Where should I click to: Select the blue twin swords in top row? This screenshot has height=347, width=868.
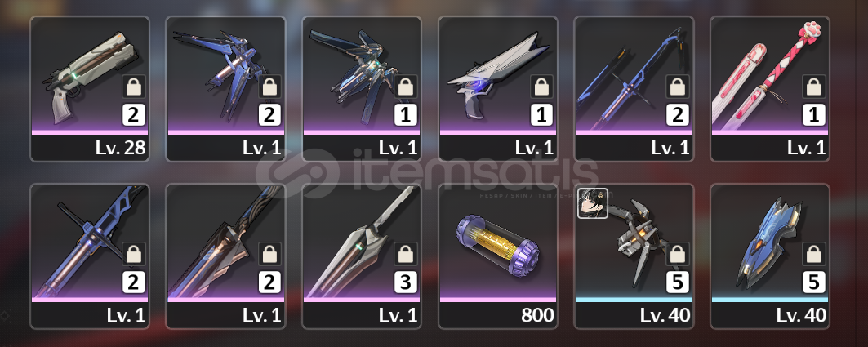[634, 88]
